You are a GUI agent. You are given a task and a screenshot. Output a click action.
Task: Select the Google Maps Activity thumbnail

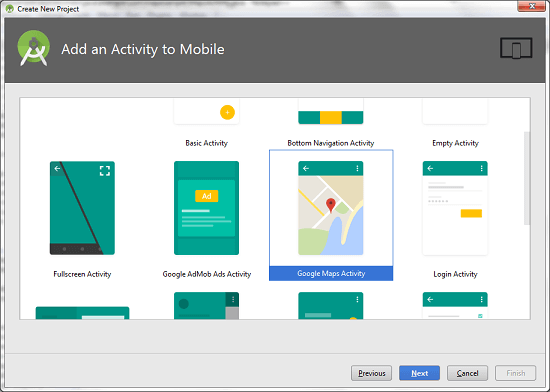point(331,208)
